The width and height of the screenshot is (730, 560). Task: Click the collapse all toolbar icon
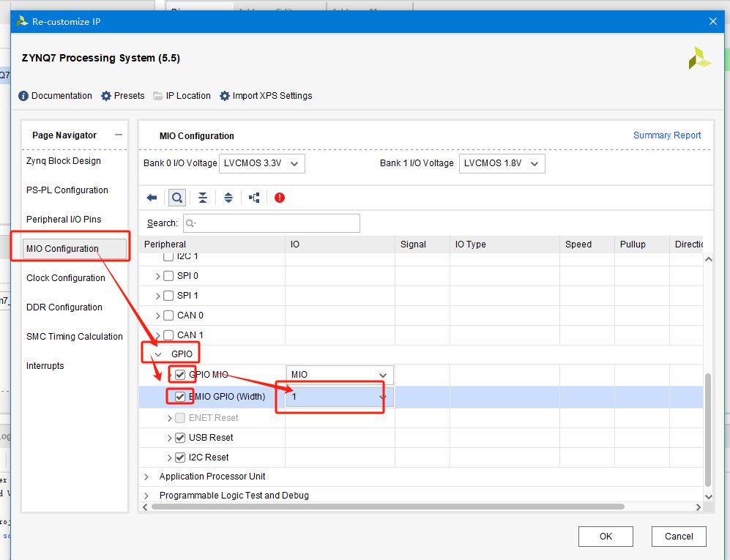pyautogui.click(x=203, y=198)
